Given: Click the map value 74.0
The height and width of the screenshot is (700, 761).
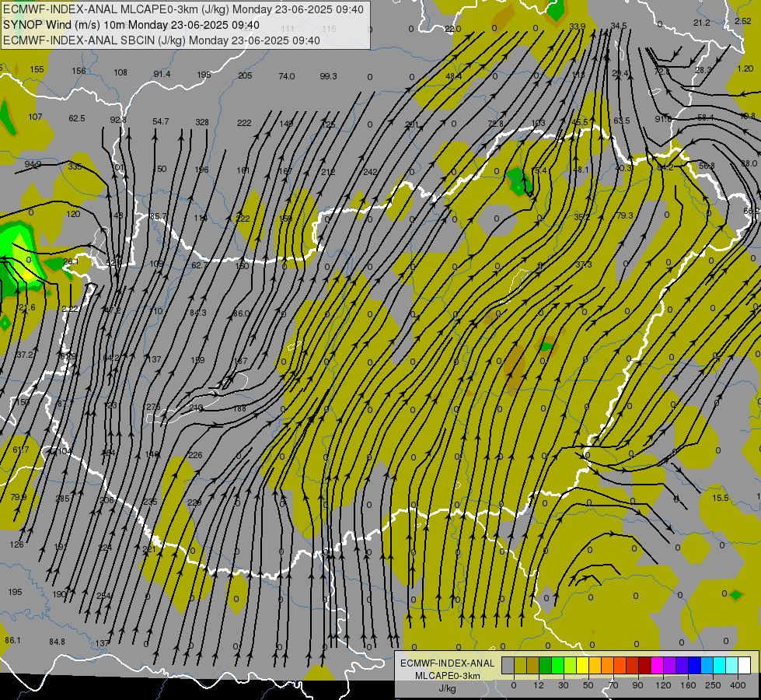Looking at the screenshot, I should pyautogui.click(x=286, y=75).
